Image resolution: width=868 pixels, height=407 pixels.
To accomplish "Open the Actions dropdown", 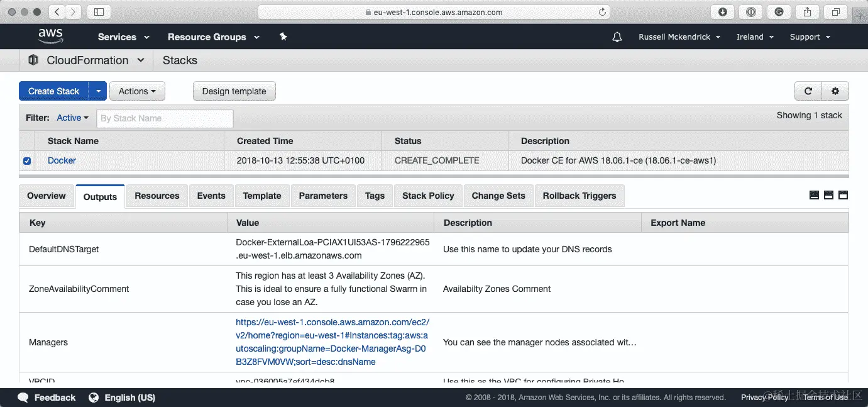I will click(137, 91).
